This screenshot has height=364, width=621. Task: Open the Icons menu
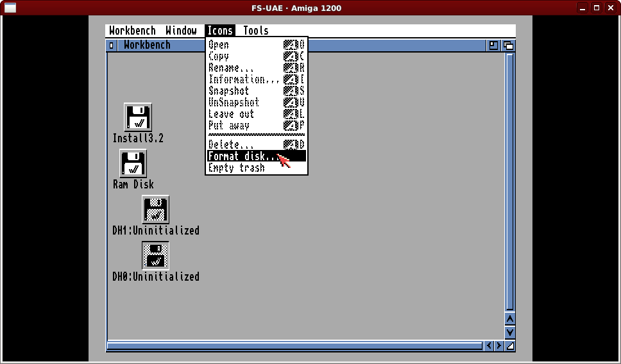(x=220, y=31)
